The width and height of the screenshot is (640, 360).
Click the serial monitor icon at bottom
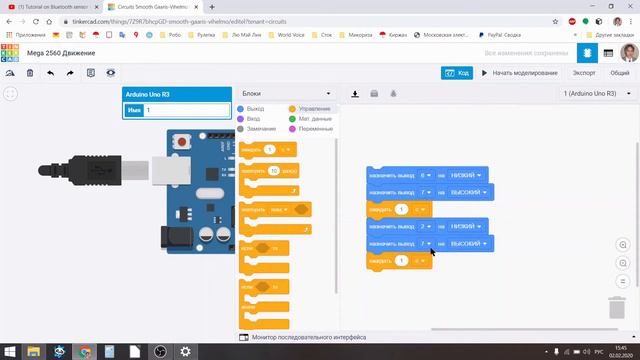[244, 338]
